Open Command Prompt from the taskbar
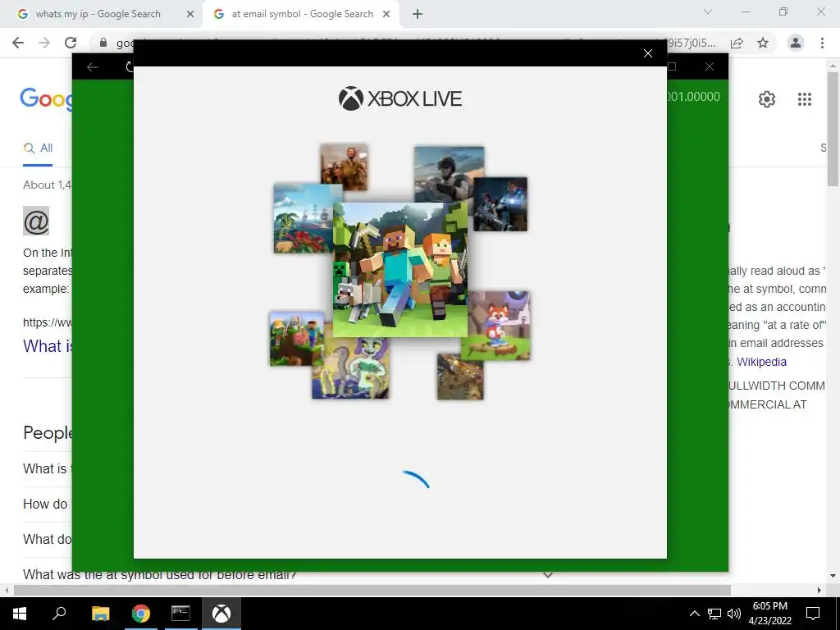The height and width of the screenshot is (630, 840). [180, 614]
